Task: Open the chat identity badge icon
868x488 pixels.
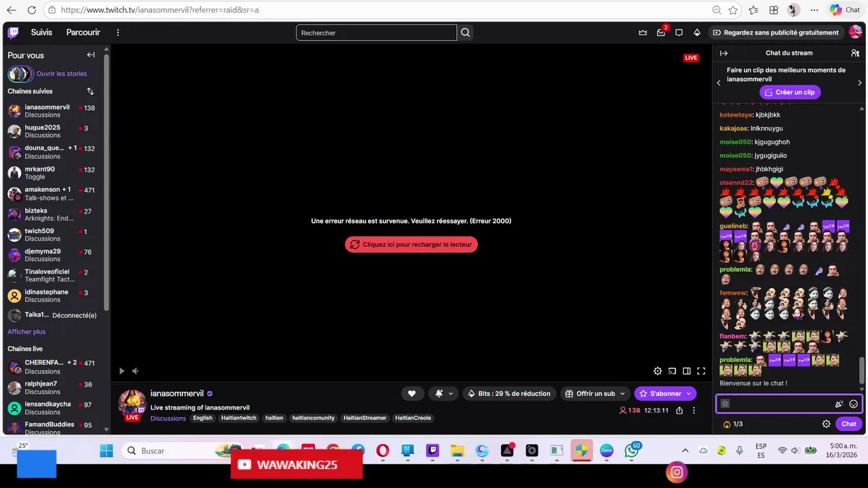Action: point(725,404)
